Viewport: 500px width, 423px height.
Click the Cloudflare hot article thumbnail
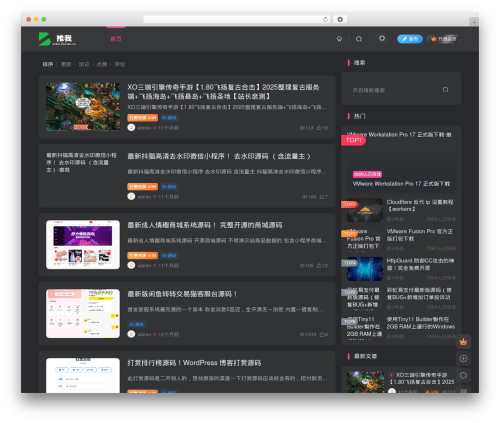(x=365, y=210)
